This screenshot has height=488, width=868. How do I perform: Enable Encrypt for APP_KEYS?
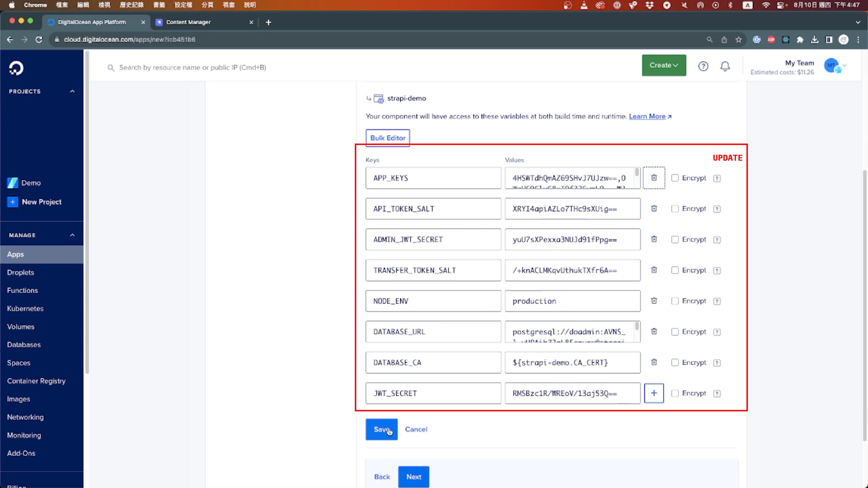[x=675, y=178]
